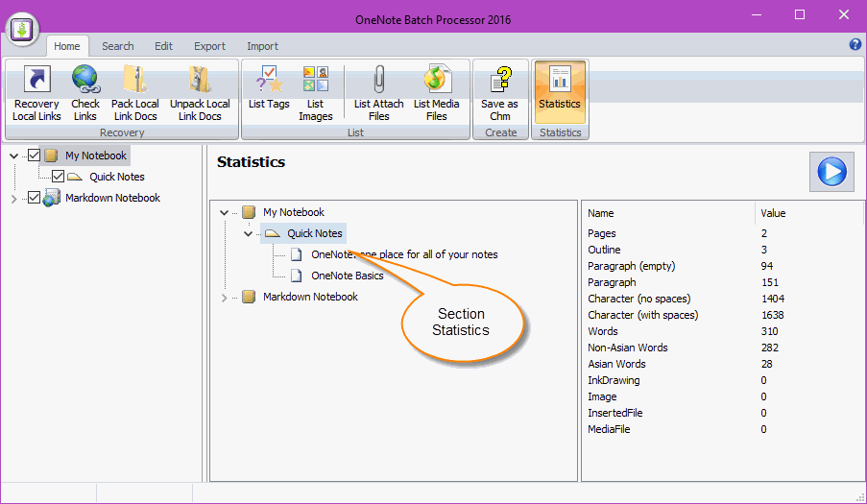Viewport: 867px width, 504px height.
Task: Switch to the Export tab
Action: 209,46
